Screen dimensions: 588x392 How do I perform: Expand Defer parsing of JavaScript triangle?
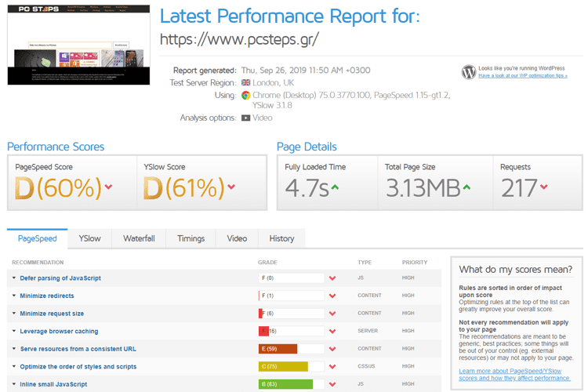pyautogui.click(x=14, y=278)
